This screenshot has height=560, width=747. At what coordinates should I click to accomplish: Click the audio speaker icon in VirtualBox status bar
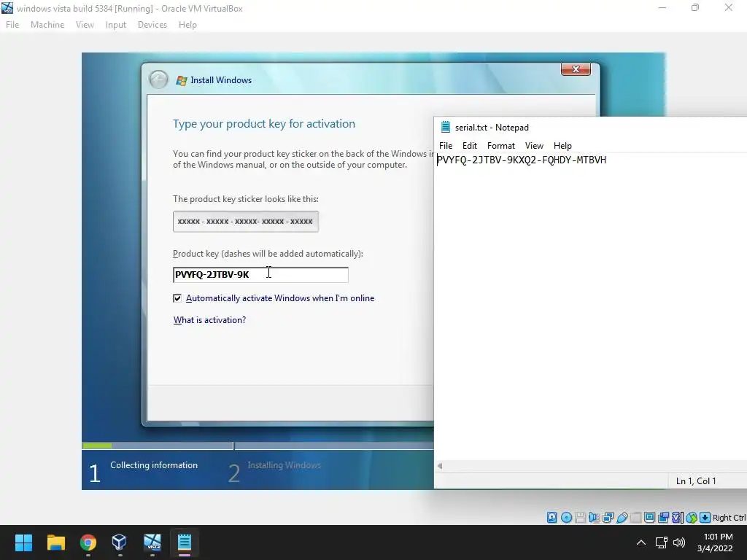coord(594,517)
